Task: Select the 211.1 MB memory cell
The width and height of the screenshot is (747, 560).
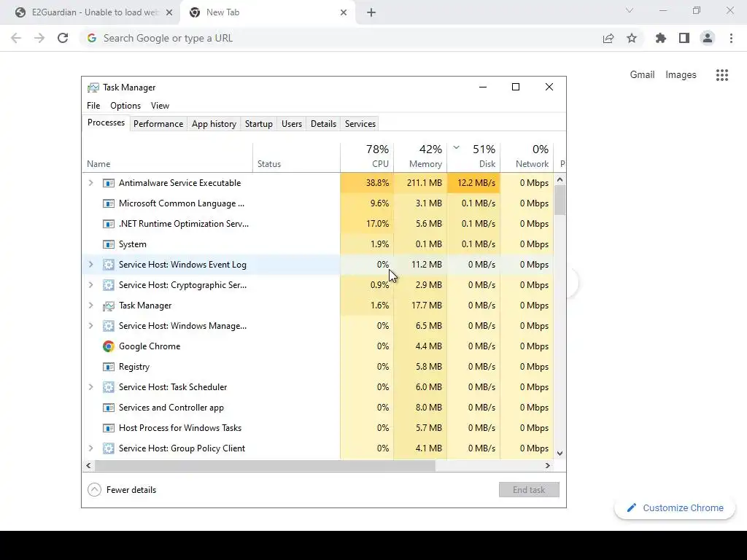Action: coord(421,183)
